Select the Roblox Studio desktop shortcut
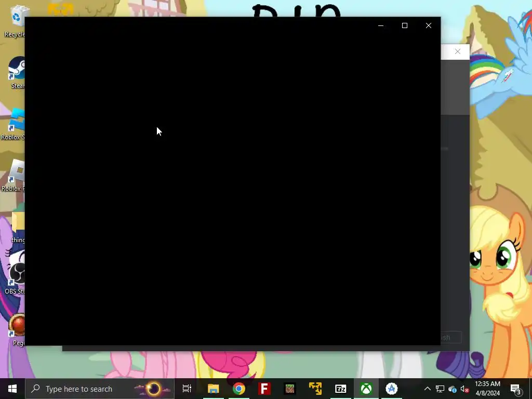This screenshot has height=399, width=532. 13,124
